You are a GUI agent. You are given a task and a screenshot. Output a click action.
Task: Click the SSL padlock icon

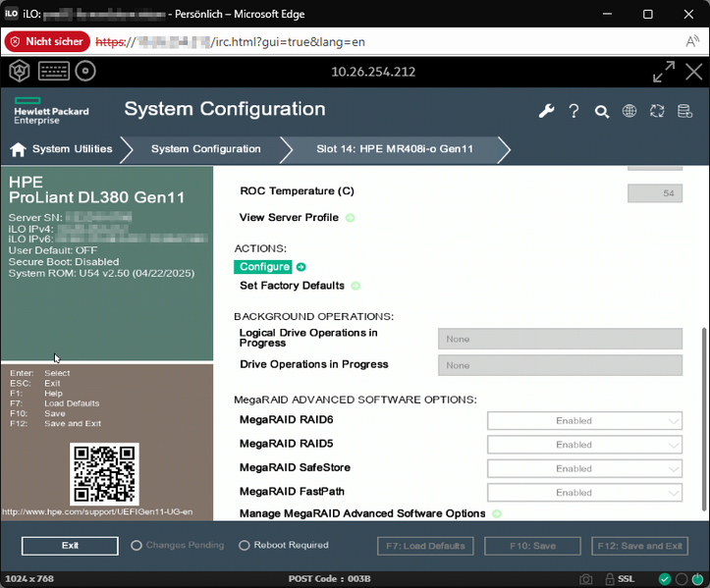(610, 579)
